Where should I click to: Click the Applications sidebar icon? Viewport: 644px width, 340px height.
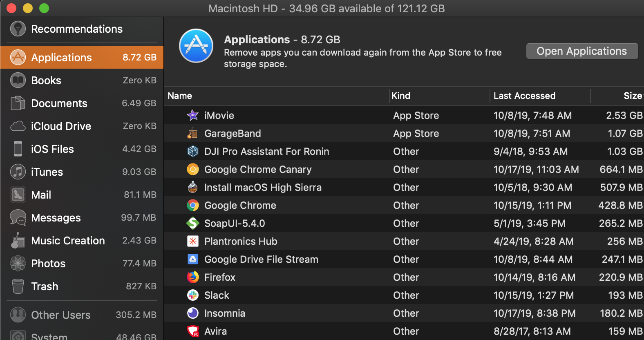click(18, 58)
